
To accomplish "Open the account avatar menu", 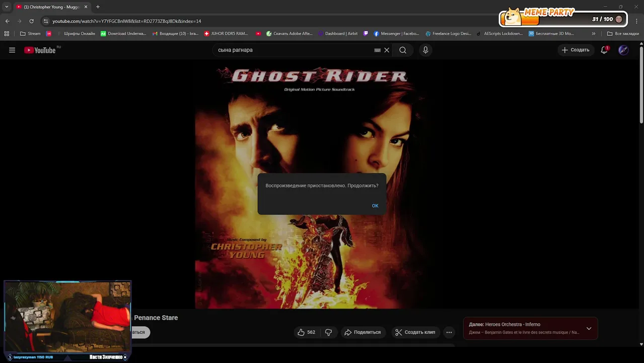I will 623,50.
